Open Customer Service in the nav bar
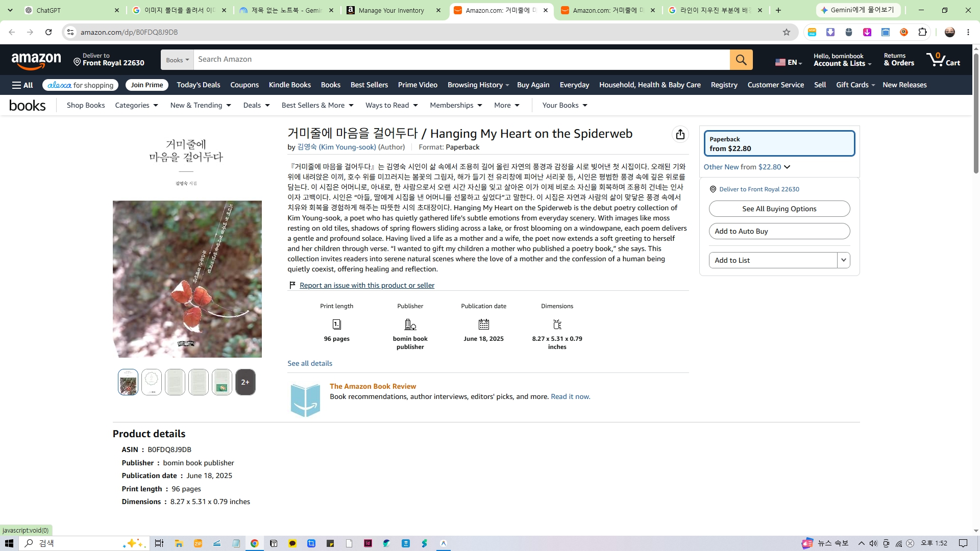Screen dimensions: 980x551 (x=776, y=85)
